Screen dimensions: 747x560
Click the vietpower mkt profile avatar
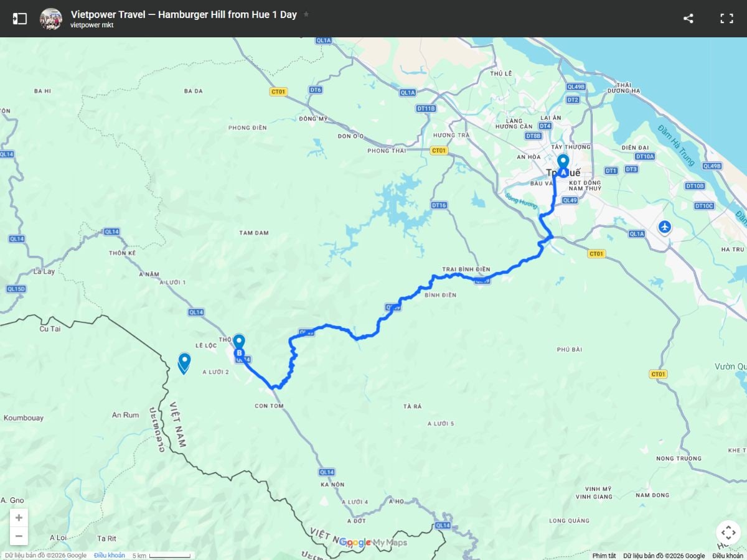[51, 19]
